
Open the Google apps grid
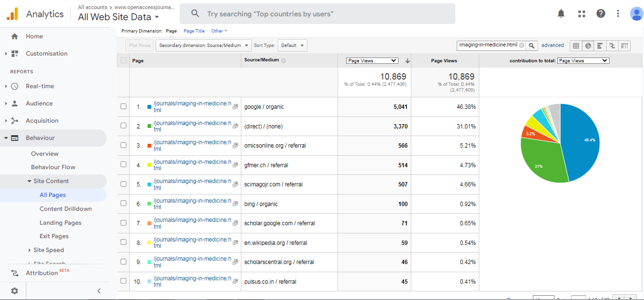pyautogui.click(x=582, y=13)
